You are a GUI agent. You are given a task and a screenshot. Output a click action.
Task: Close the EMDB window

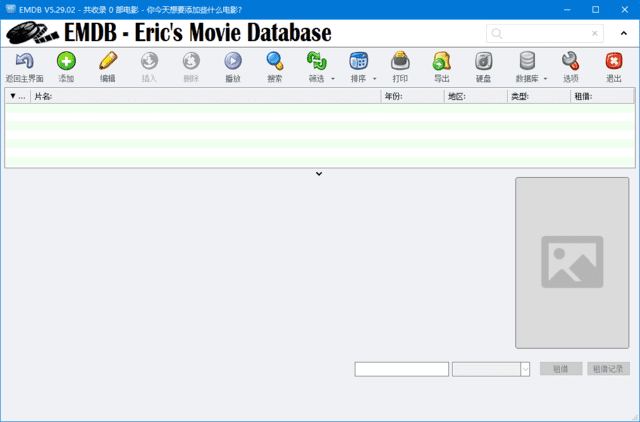[624, 9]
